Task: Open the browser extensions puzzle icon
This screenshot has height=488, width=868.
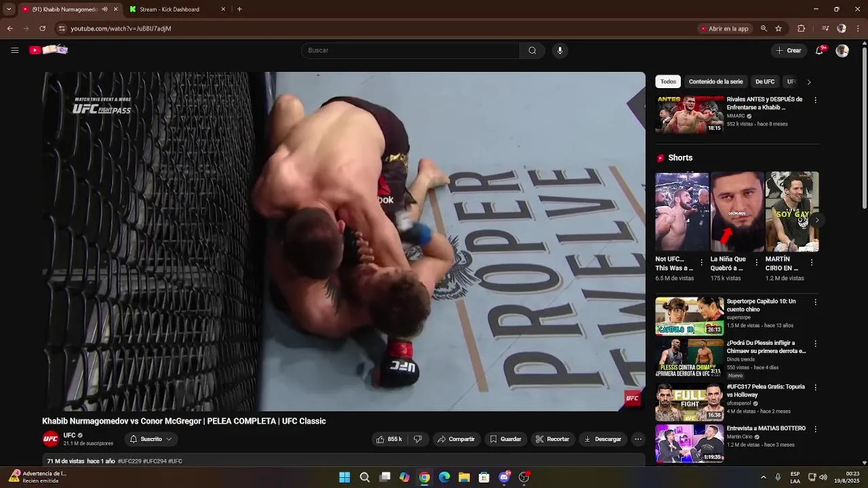Action: pos(801,28)
